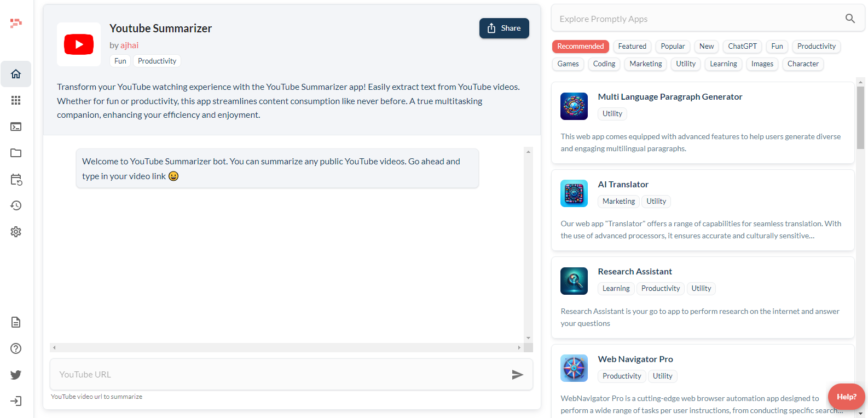Click the Utility tag on Research Assistant

pyautogui.click(x=701, y=289)
